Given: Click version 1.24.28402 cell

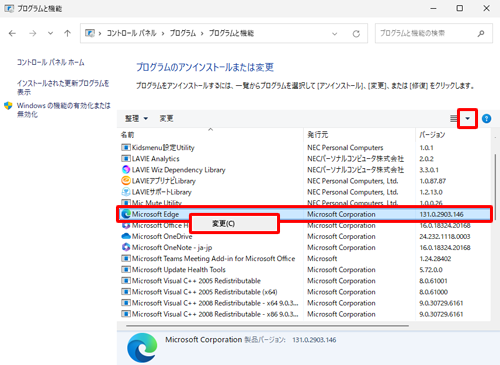Looking at the screenshot, I should [435, 258].
